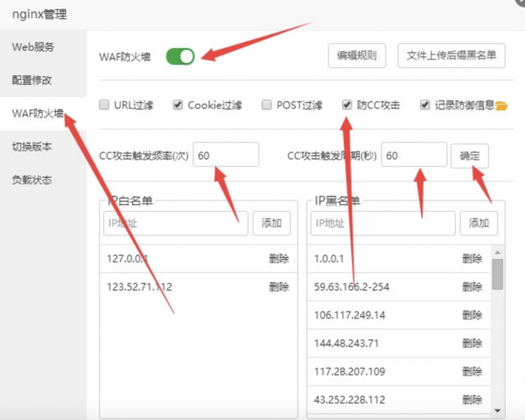Click 确定 to confirm CC settings
Image resolution: width=525 pixels, height=420 pixels.
470,156
